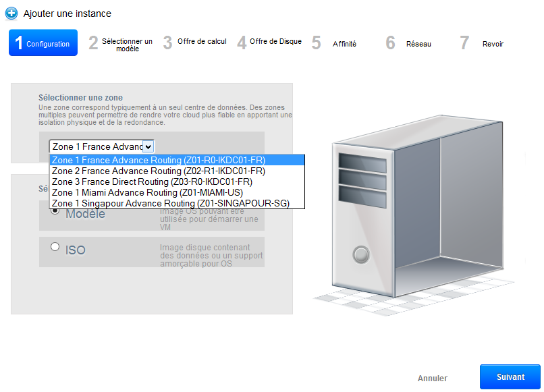Viewport: 544px width, 392px height.
Task: Go to step 2 Sélectionner un modèle
Action: click(x=120, y=45)
